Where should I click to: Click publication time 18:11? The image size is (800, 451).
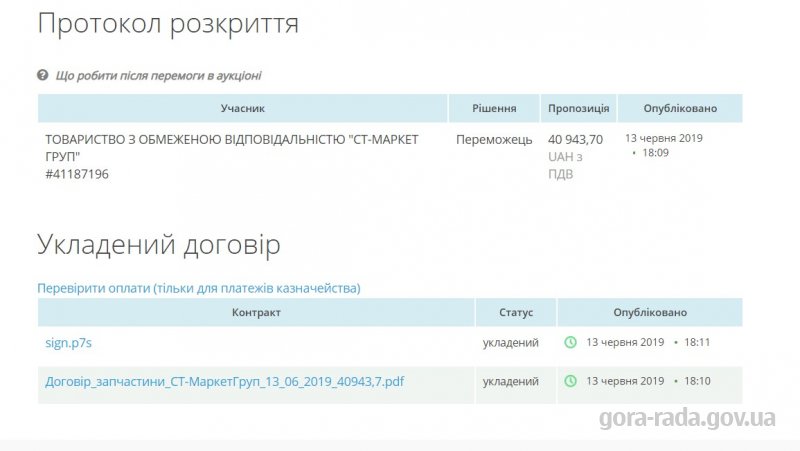[x=697, y=342]
